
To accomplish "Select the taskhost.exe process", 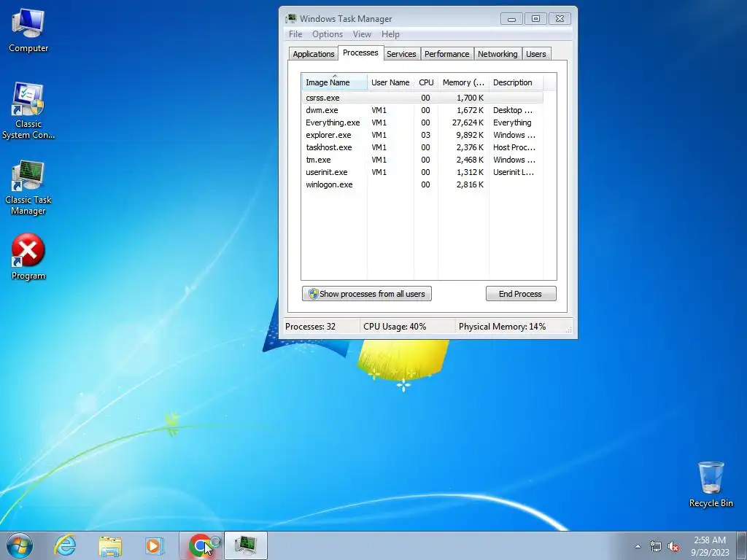I will coord(422,147).
